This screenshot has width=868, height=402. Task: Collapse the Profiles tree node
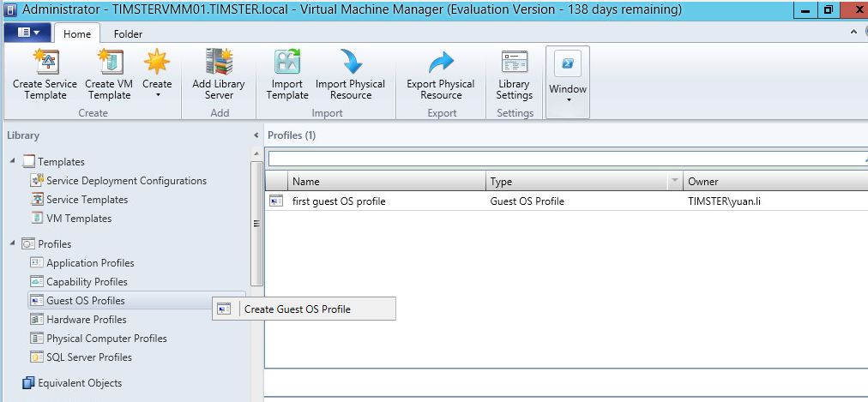(x=13, y=243)
